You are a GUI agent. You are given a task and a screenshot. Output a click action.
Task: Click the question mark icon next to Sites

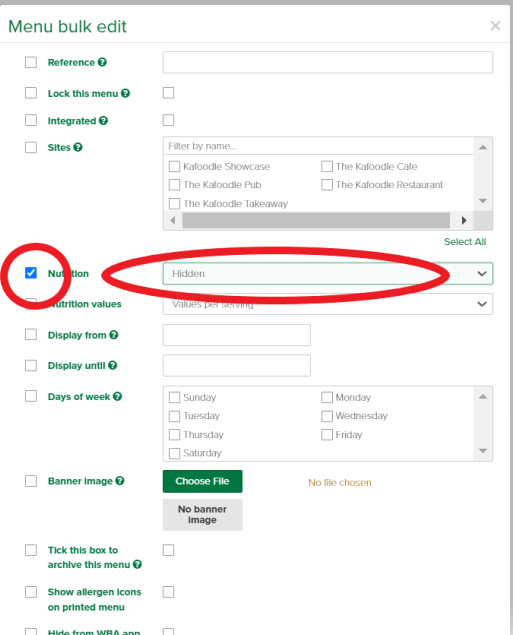(x=78, y=147)
